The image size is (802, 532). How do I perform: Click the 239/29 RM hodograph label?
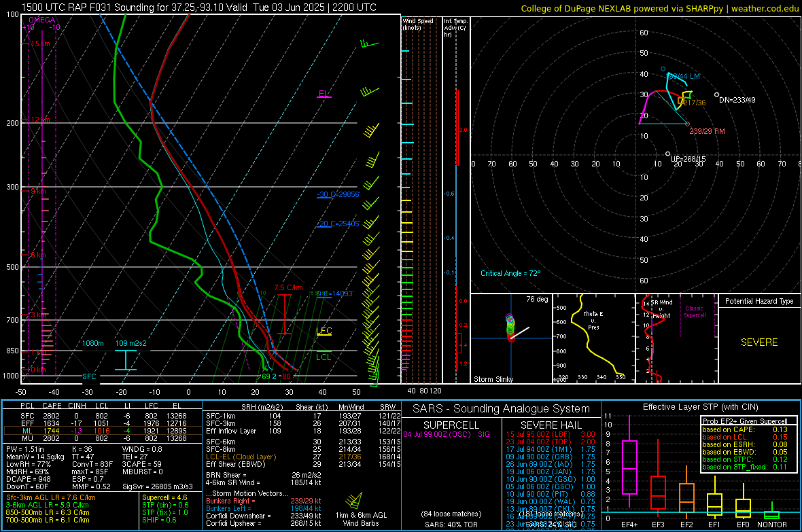[x=707, y=131]
